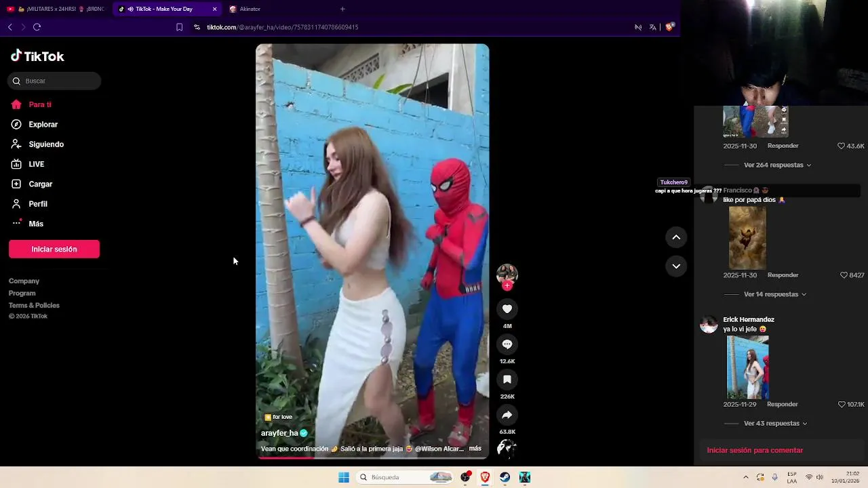Open creator avatar beside the video

(507, 274)
